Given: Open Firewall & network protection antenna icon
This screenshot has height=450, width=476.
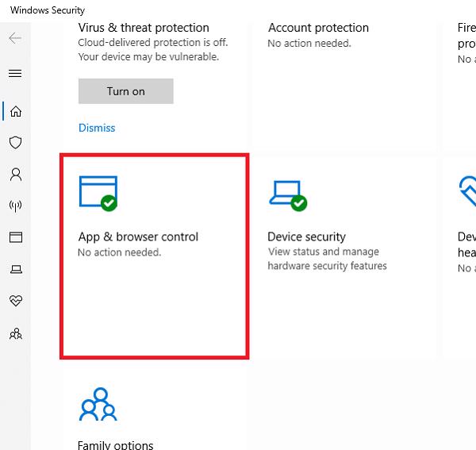Looking at the screenshot, I should click(16, 206).
